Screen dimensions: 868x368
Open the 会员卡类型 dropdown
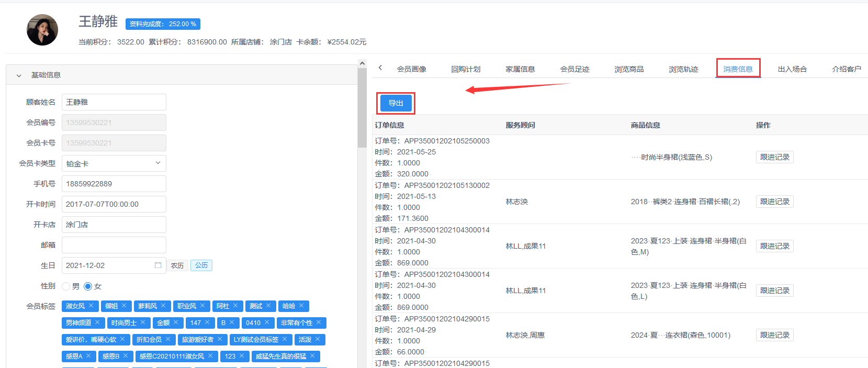click(x=114, y=163)
